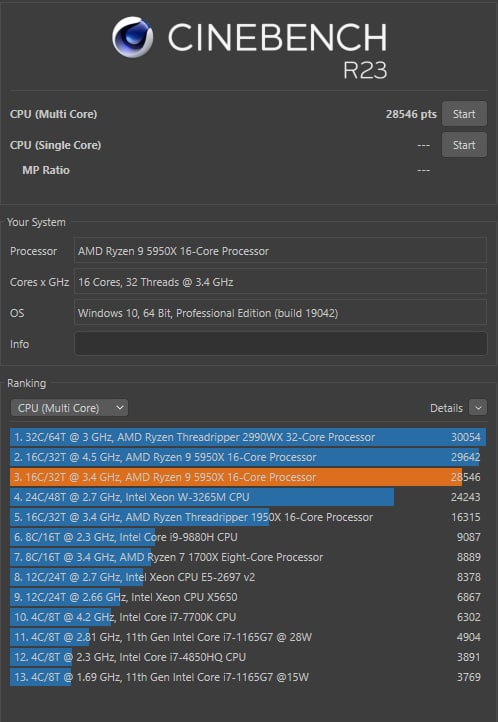498x722 pixels.
Task: Select ranking row Xeon CPU E5-2697 v2
Action: pos(248,577)
